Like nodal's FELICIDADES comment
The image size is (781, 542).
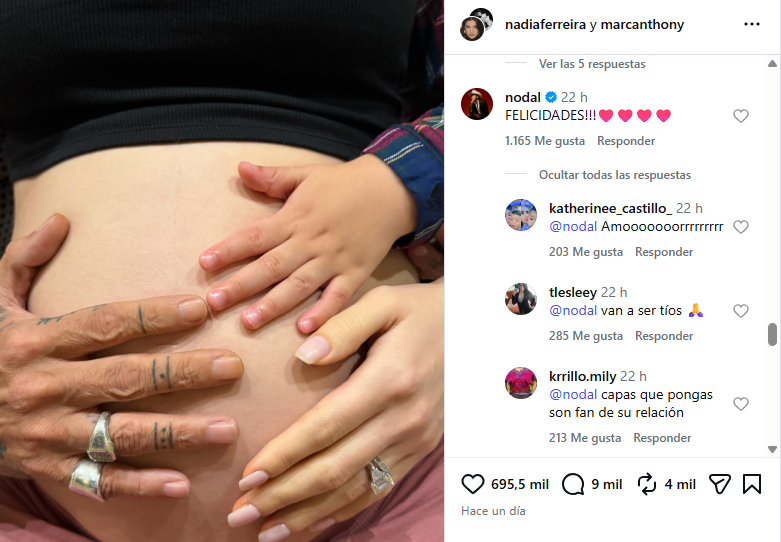pyautogui.click(x=741, y=116)
